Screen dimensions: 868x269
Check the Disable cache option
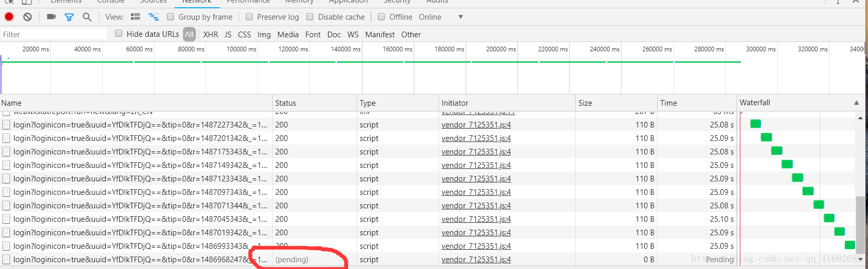coord(310,17)
